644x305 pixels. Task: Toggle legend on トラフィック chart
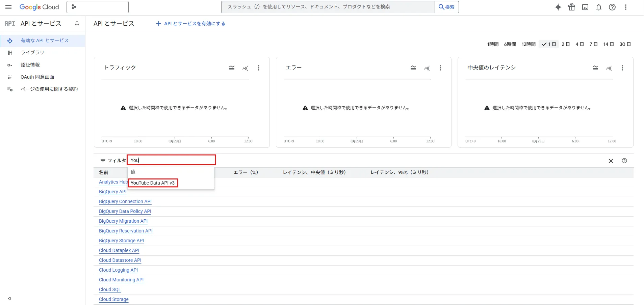click(232, 68)
